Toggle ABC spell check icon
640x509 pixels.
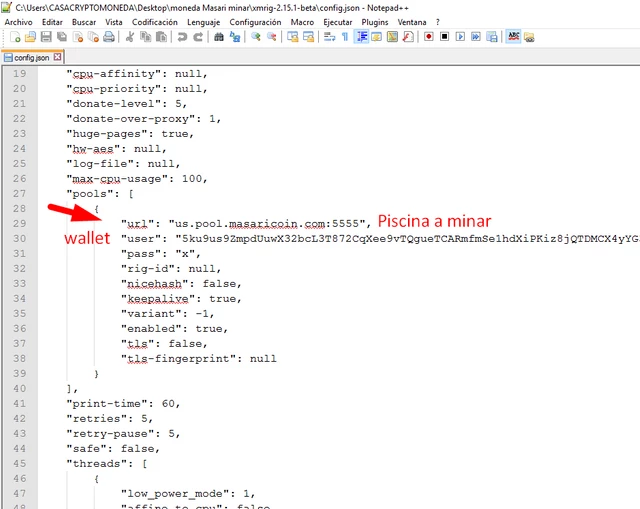(513, 37)
